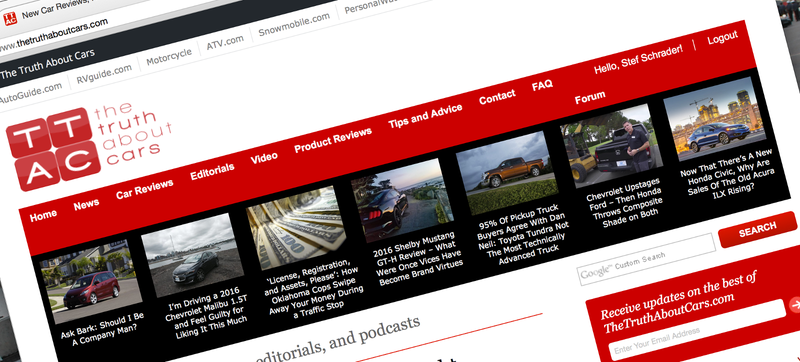This screenshot has width=800, height=362.
Task: Open the Motorcycle network link
Action: [x=169, y=57]
